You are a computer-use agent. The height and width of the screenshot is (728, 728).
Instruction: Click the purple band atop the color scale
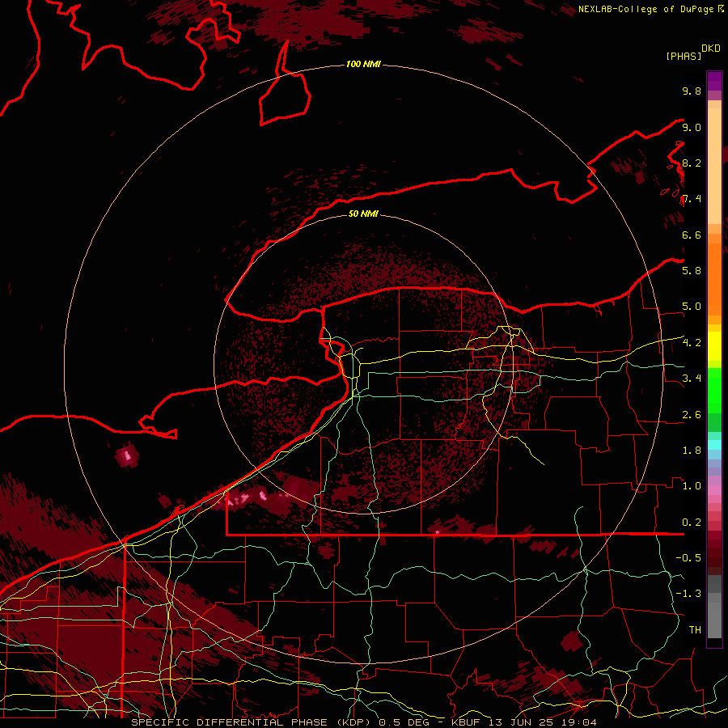point(714,81)
